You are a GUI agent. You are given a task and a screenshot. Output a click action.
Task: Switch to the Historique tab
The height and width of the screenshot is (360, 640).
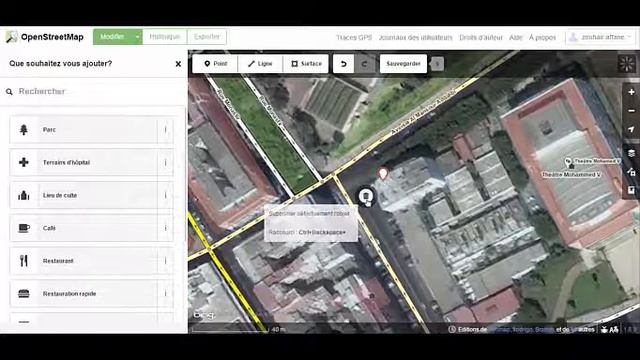coord(165,37)
